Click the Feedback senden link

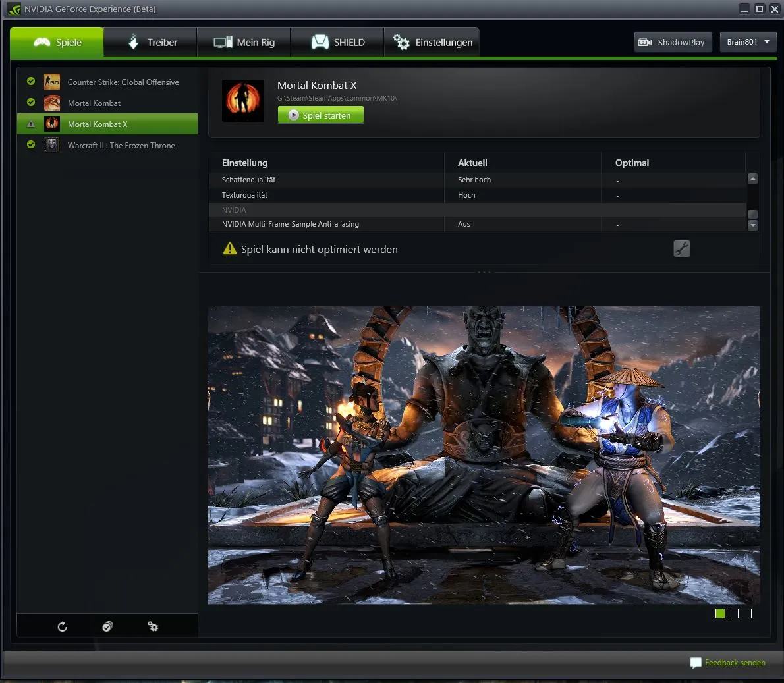point(735,663)
